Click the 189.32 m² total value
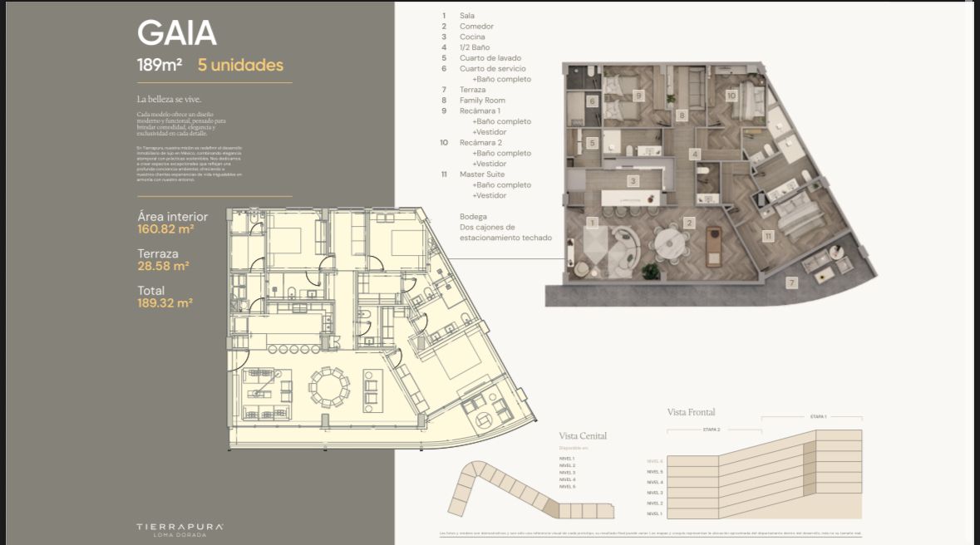 coord(165,303)
